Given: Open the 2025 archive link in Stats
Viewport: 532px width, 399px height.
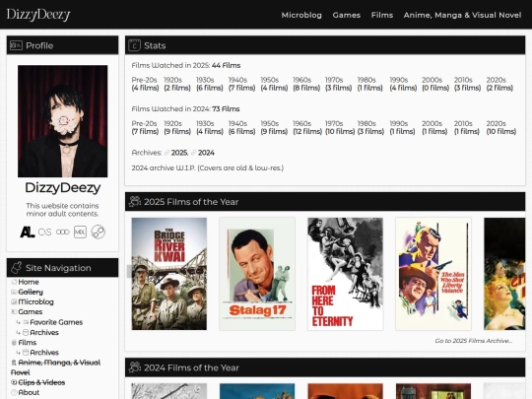Looking at the screenshot, I should (x=179, y=153).
